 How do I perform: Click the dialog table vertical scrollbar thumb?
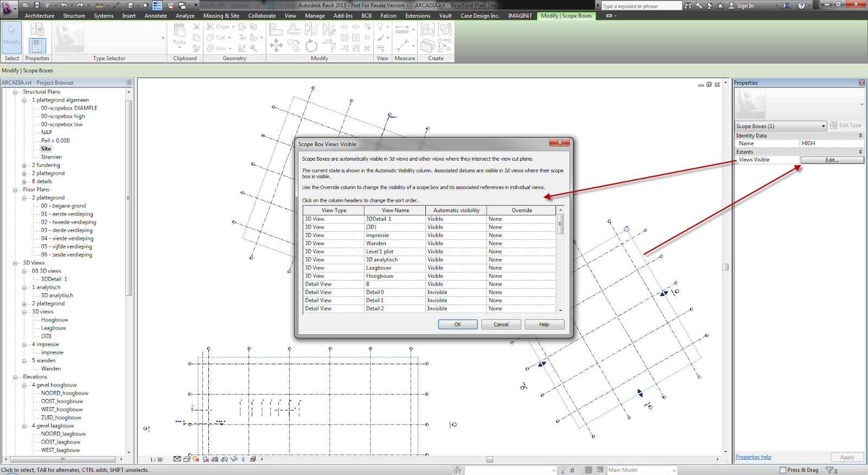click(560, 224)
